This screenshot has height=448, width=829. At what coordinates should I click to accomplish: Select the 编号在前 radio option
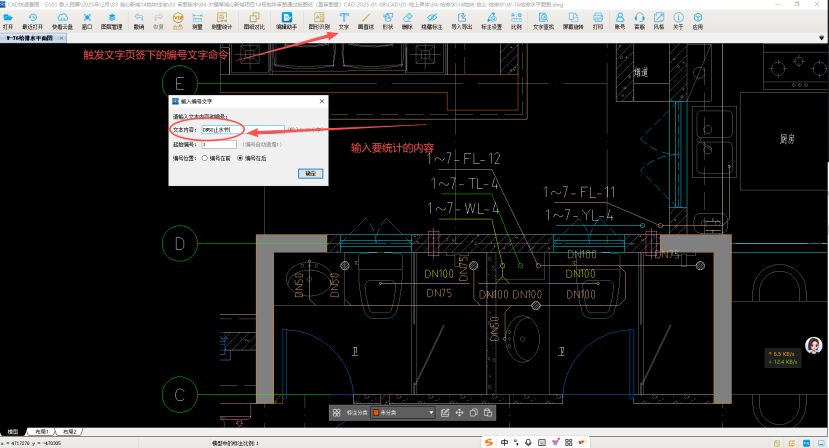click(x=216, y=158)
